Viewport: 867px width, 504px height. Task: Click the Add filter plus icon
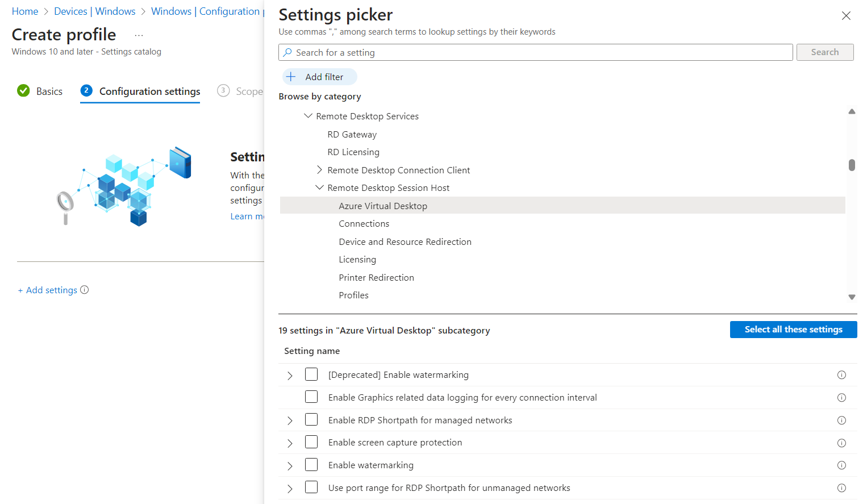tap(291, 76)
